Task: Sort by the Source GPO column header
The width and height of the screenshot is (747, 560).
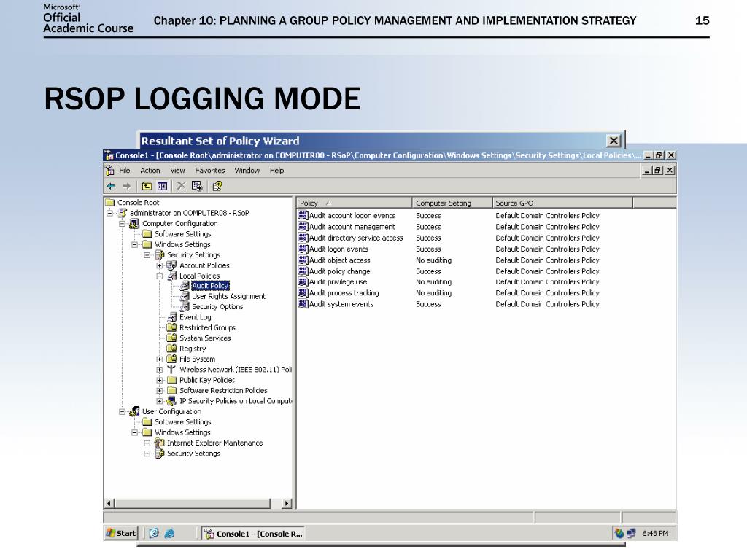Action: click(x=562, y=203)
